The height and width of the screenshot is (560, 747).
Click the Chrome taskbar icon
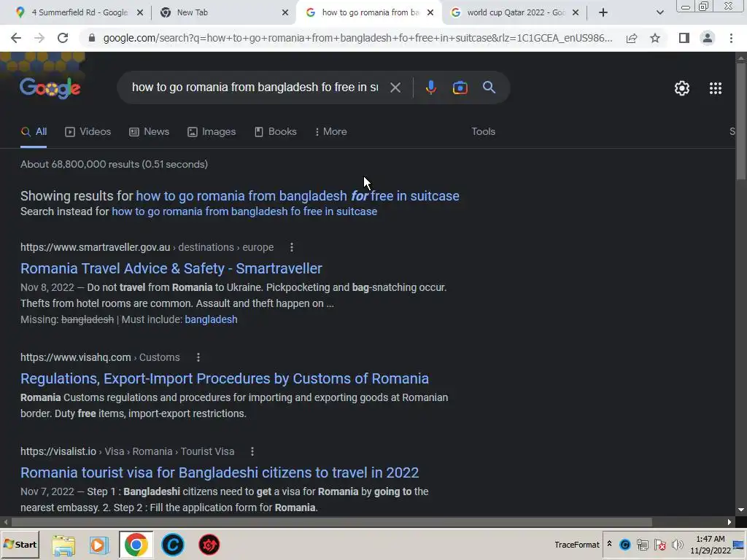pos(136,545)
